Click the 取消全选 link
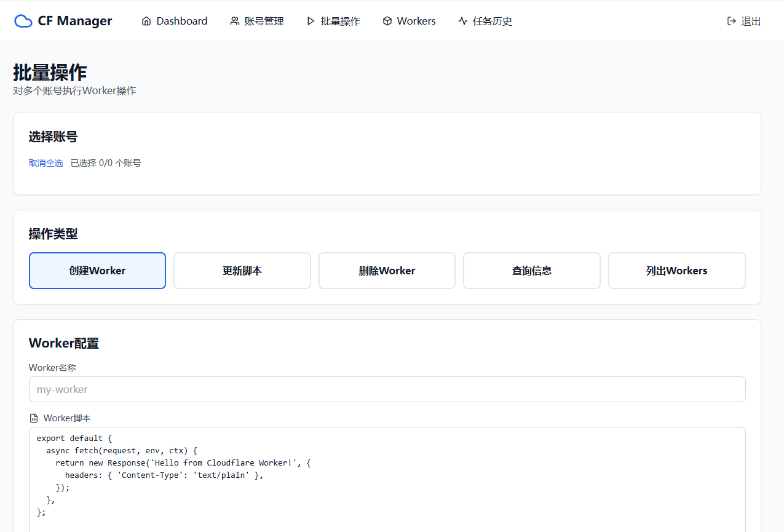 (x=46, y=163)
